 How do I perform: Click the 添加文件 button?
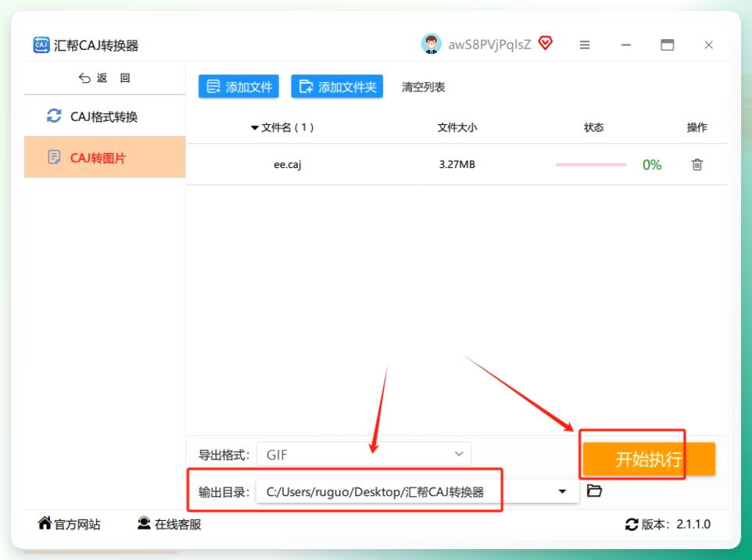[x=239, y=87]
